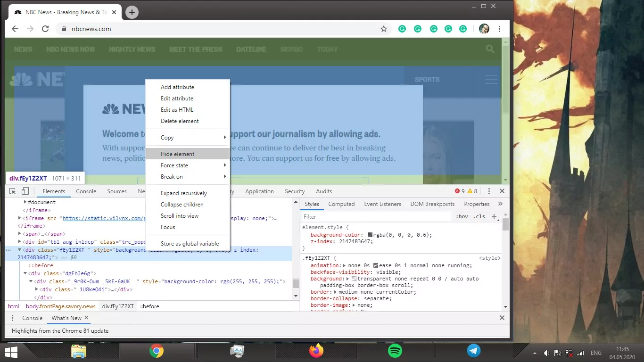Viewport: 644px width, 362px height.
Task: Select body.frontPage.savory.news breadcrumb
Action: pos(60,306)
